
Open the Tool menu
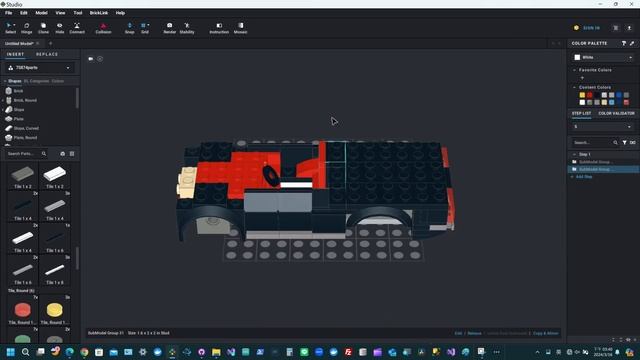(78, 13)
